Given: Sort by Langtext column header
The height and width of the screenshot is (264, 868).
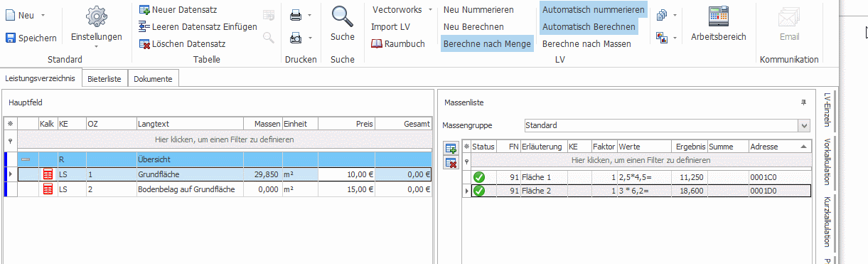Looking at the screenshot, I should tap(189, 124).
